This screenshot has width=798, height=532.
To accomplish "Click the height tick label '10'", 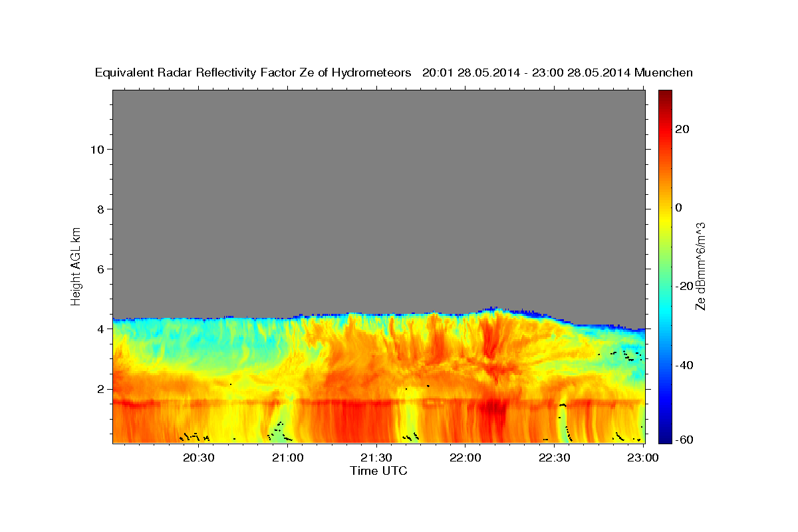I will pyautogui.click(x=97, y=150).
